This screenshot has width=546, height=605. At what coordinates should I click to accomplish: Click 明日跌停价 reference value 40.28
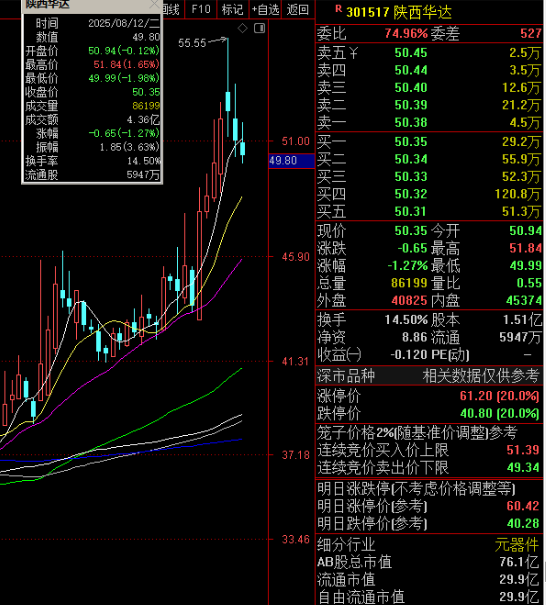(x=523, y=524)
